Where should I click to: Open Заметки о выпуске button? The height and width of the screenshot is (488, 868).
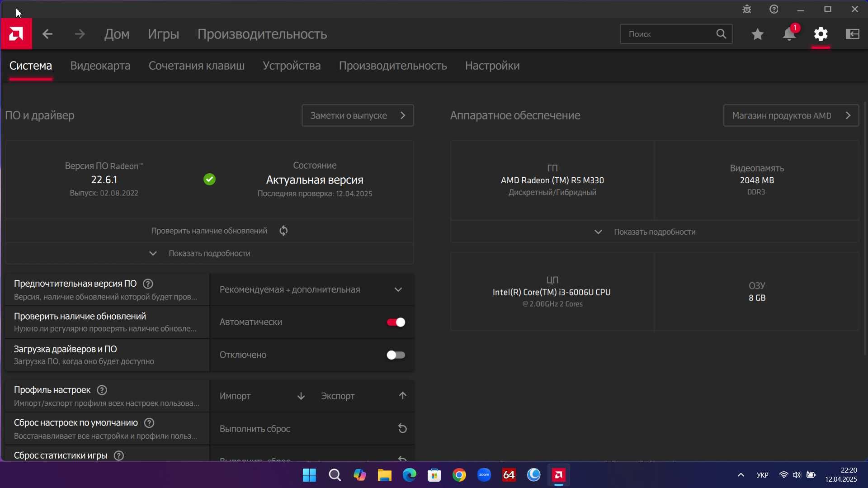[358, 116]
